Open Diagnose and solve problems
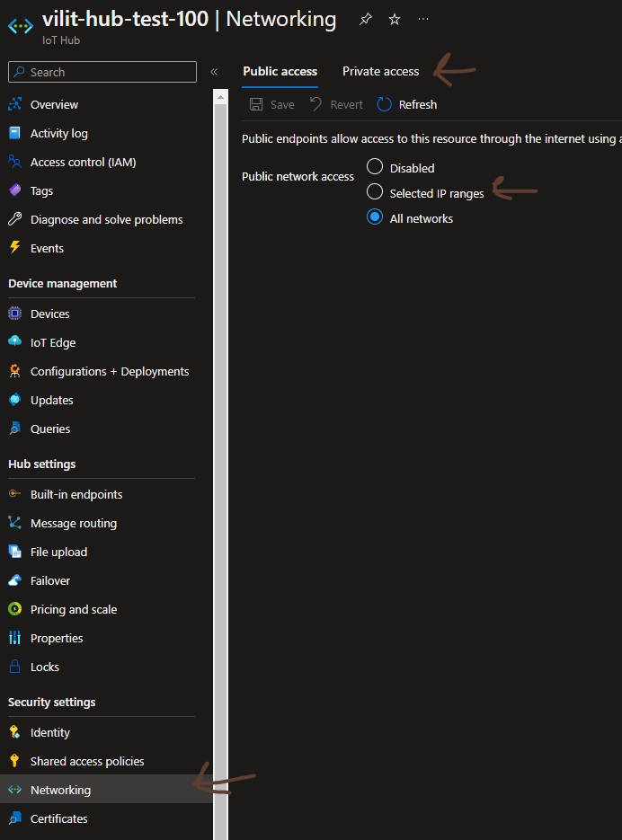The image size is (622, 840). coord(105,219)
